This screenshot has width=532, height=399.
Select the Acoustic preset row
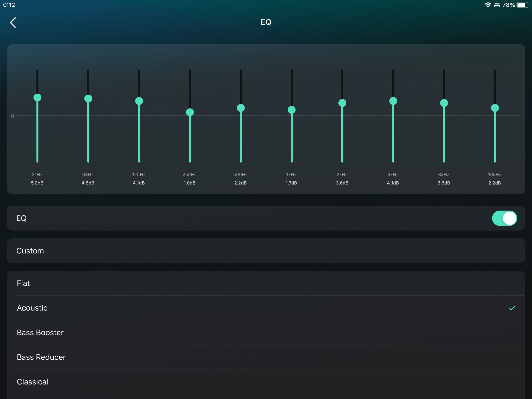(32, 308)
